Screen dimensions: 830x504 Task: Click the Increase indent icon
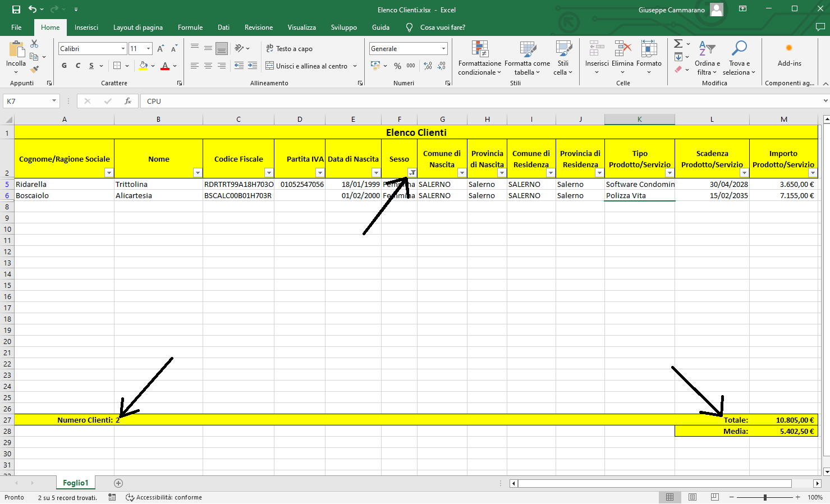tap(253, 66)
